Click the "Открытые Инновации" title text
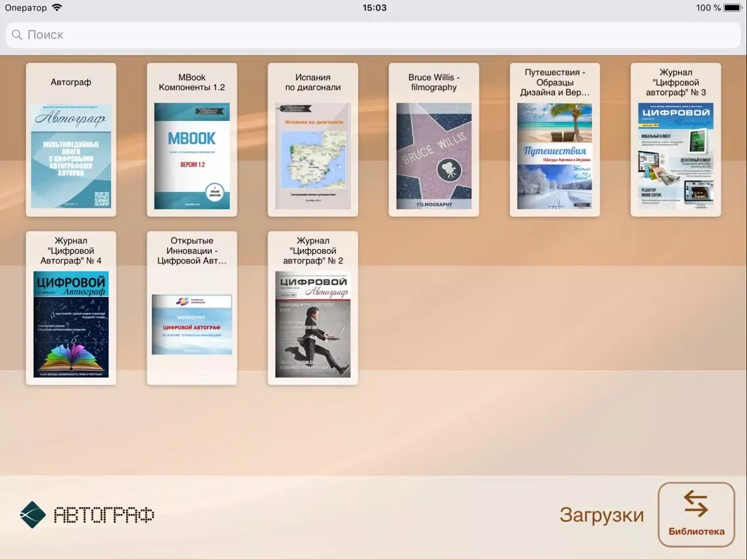This screenshot has width=747, height=560. click(192, 250)
